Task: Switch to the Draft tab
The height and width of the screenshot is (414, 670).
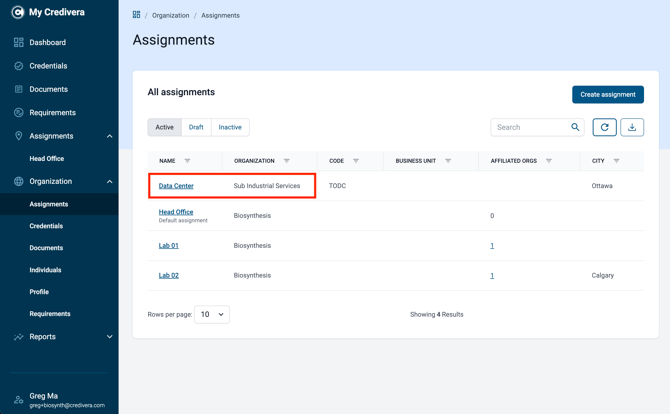Action: click(x=196, y=127)
